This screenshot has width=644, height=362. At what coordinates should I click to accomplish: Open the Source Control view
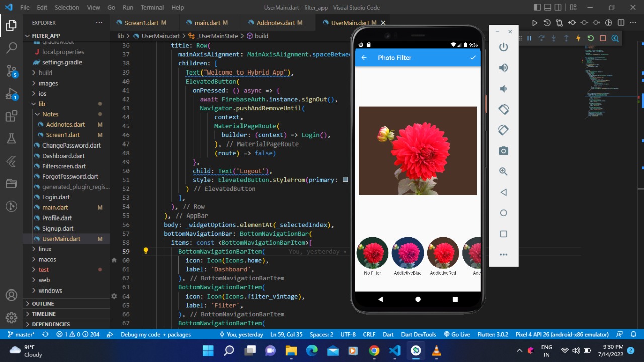pyautogui.click(x=11, y=71)
